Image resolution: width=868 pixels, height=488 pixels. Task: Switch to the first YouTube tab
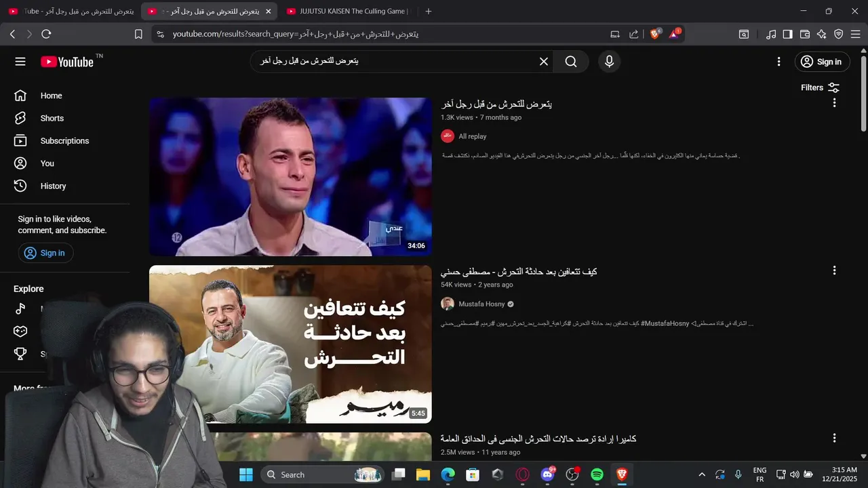[71, 12]
